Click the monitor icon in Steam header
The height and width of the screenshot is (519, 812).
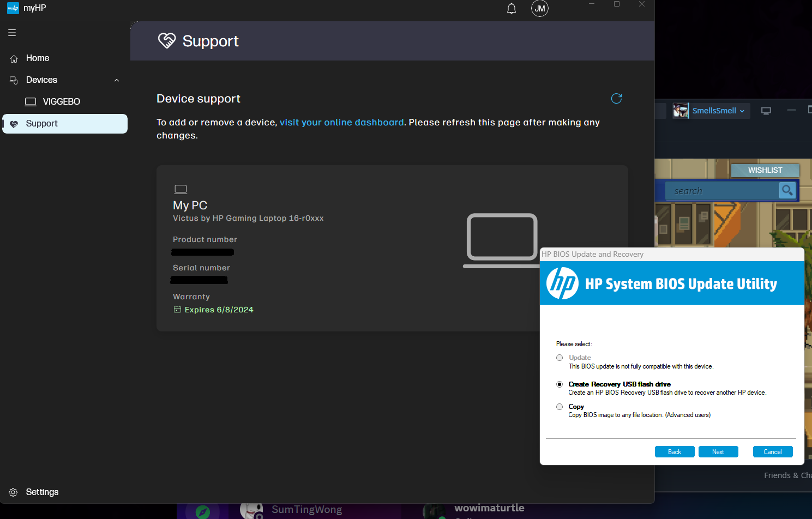(x=766, y=111)
